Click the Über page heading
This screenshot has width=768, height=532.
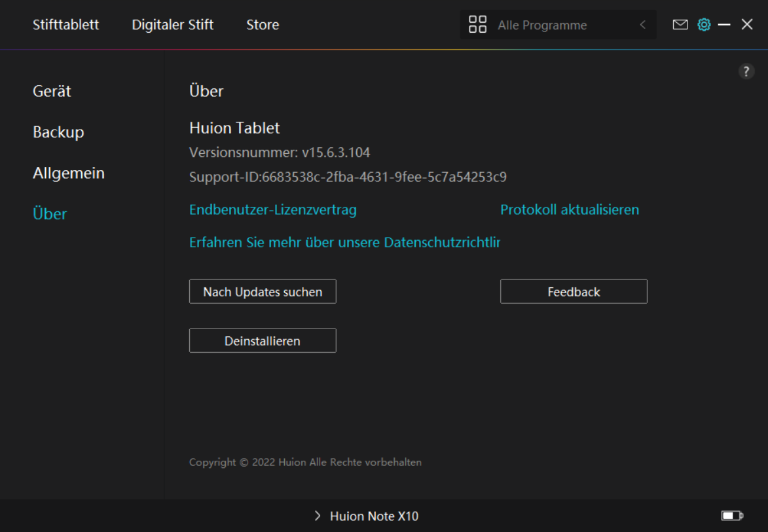point(206,91)
